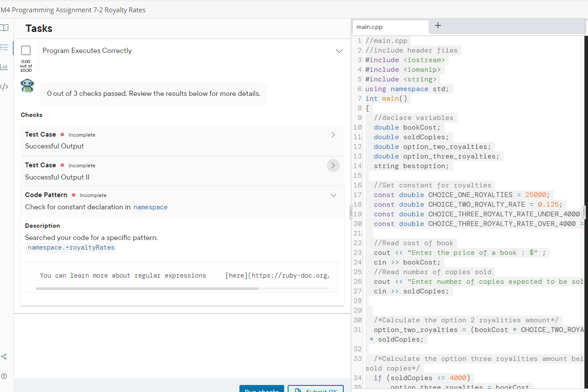Click the '0.00 out of 10.00' score
The image size is (588, 392).
pos(26,66)
